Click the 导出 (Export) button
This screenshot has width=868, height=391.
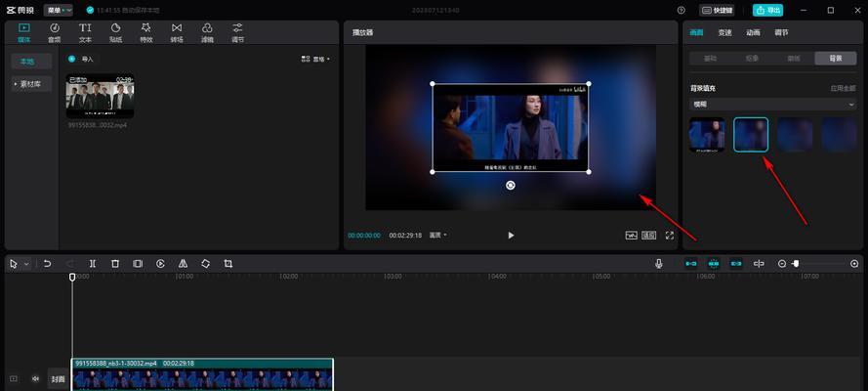click(x=767, y=10)
